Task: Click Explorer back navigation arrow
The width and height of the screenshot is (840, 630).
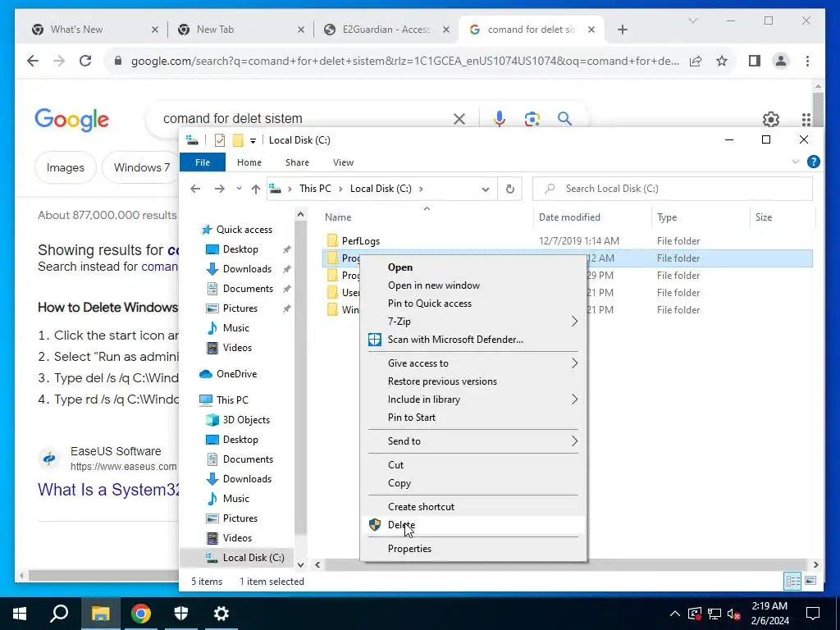Action: (195, 189)
